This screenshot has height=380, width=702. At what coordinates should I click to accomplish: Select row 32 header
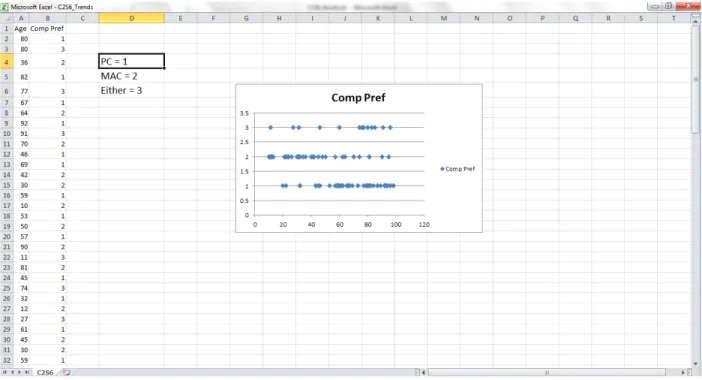coord(6,360)
